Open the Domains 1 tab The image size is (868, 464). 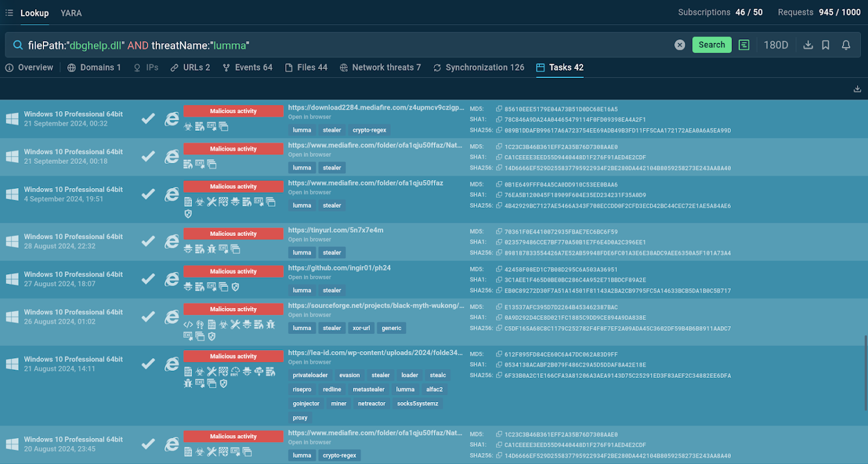[x=94, y=68]
